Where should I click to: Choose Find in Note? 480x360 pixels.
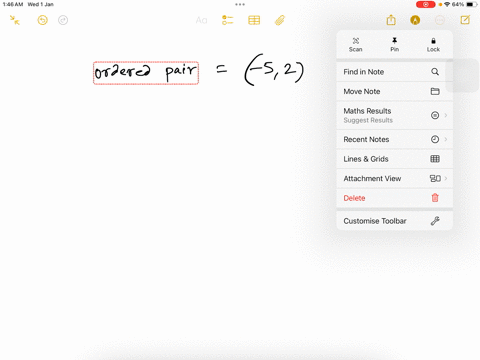point(395,72)
